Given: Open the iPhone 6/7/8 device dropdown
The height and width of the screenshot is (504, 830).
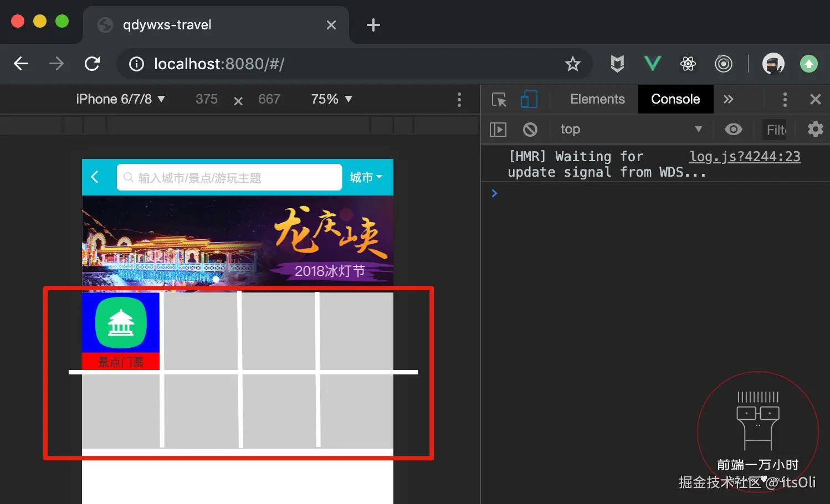Looking at the screenshot, I should tap(120, 99).
